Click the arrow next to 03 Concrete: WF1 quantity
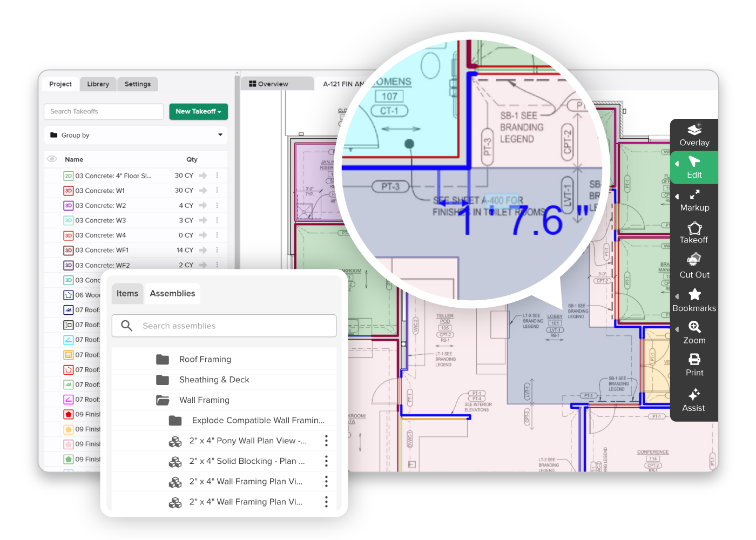Screen dimensions: 756x540 tap(202, 250)
